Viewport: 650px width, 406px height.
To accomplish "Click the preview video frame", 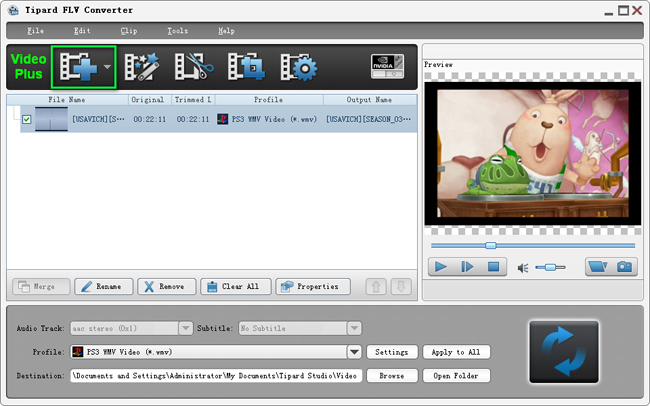I will tap(533, 153).
